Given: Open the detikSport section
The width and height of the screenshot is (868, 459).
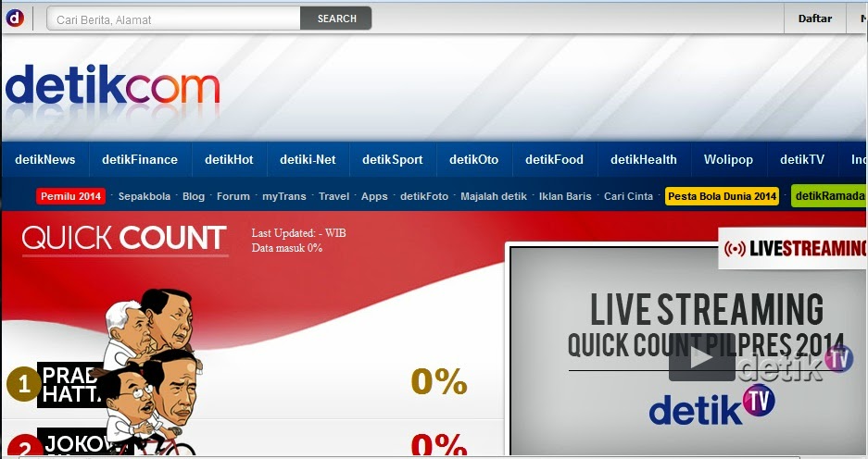Looking at the screenshot, I should [x=393, y=159].
